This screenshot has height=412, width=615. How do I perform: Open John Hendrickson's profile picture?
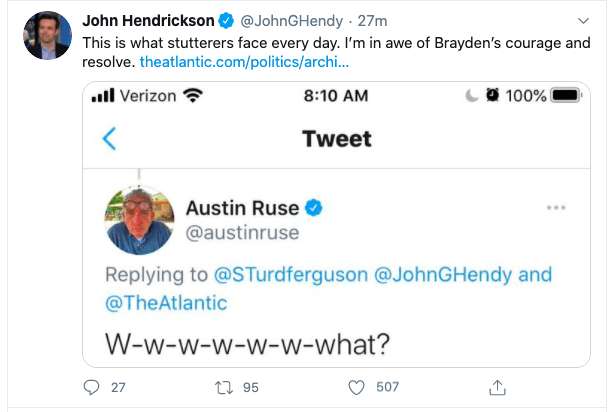click(47, 35)
